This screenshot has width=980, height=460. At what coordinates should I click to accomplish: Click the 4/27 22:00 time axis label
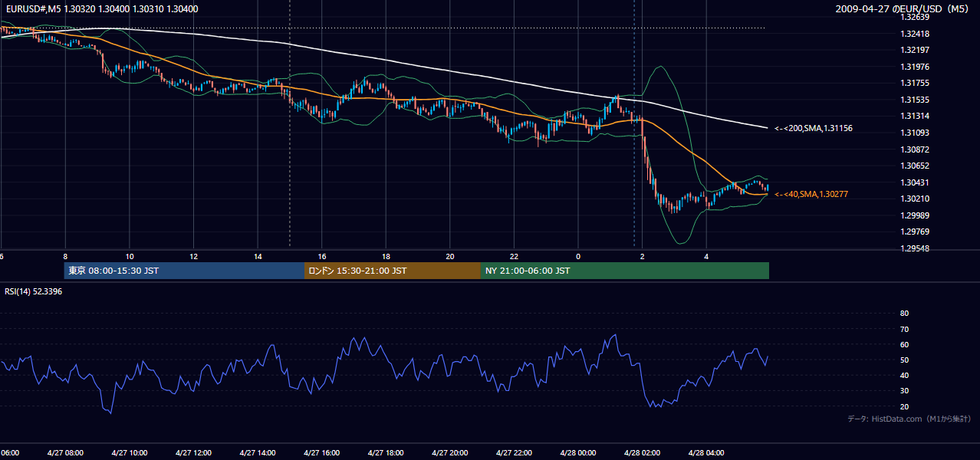[x=514, y=452]
